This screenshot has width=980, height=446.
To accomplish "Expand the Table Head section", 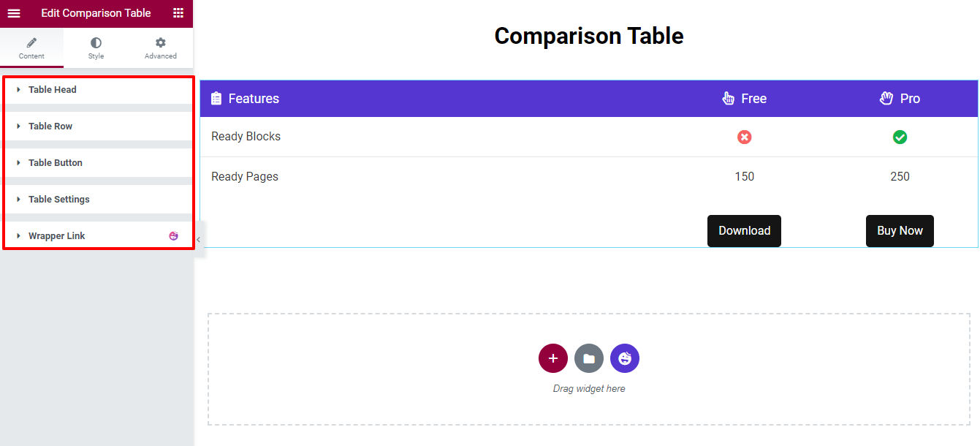I will [51, 89].
